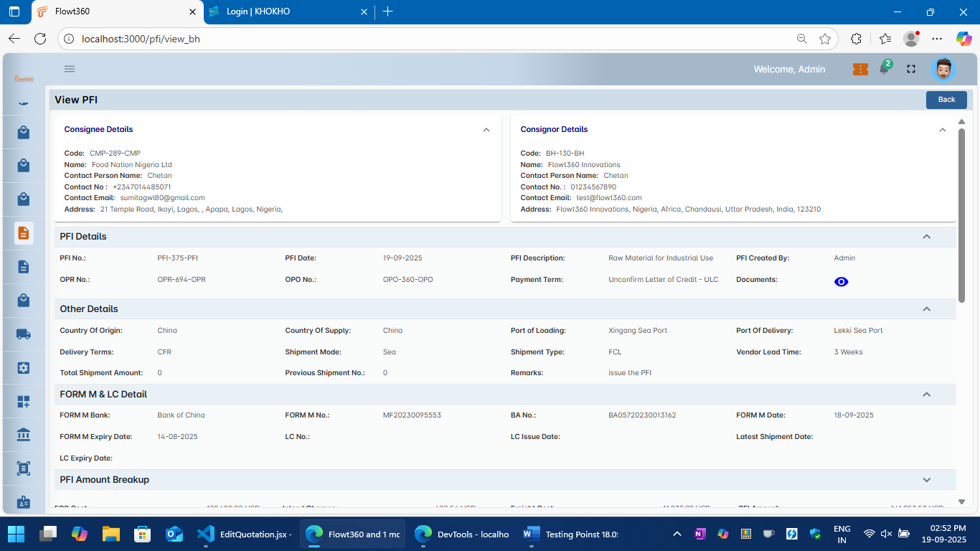The image size is (980, 551).
Task: Click the grid-plus widget icon in sidebar
Action: (x=24, y=402)
